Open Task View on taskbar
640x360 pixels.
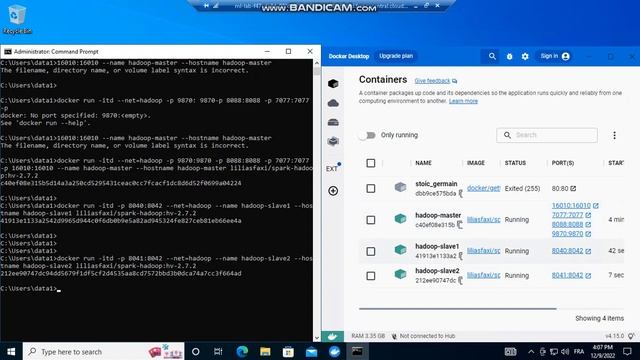[x=218, y=351]
